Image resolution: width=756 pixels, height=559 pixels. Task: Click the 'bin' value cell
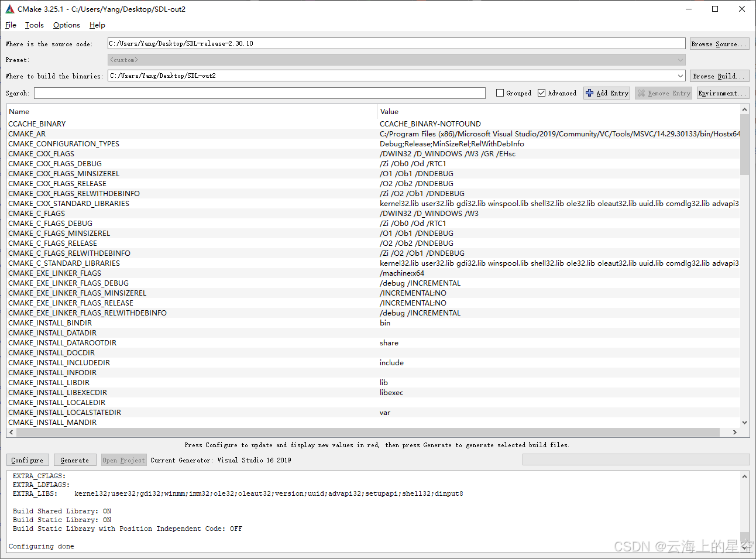tap(384, 323)
